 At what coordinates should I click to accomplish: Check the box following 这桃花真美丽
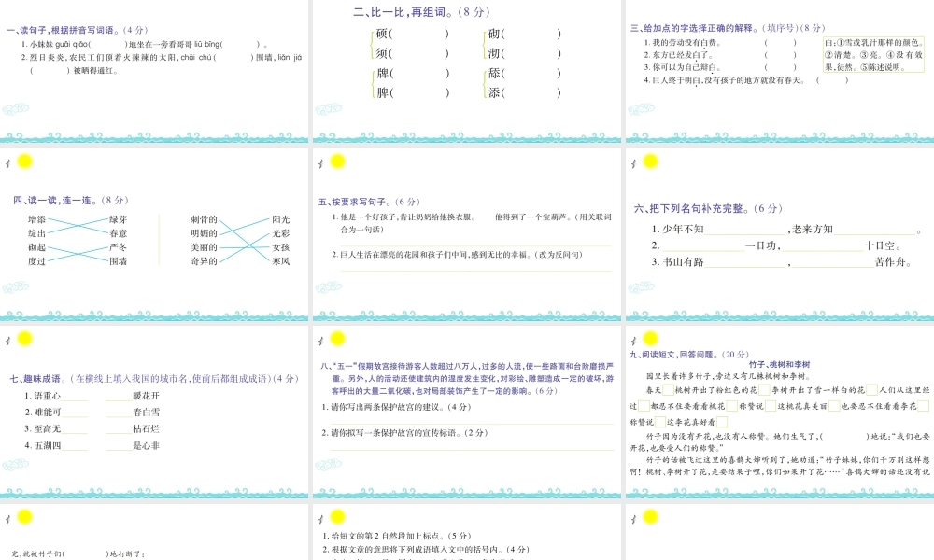click(x=834, y=406)
